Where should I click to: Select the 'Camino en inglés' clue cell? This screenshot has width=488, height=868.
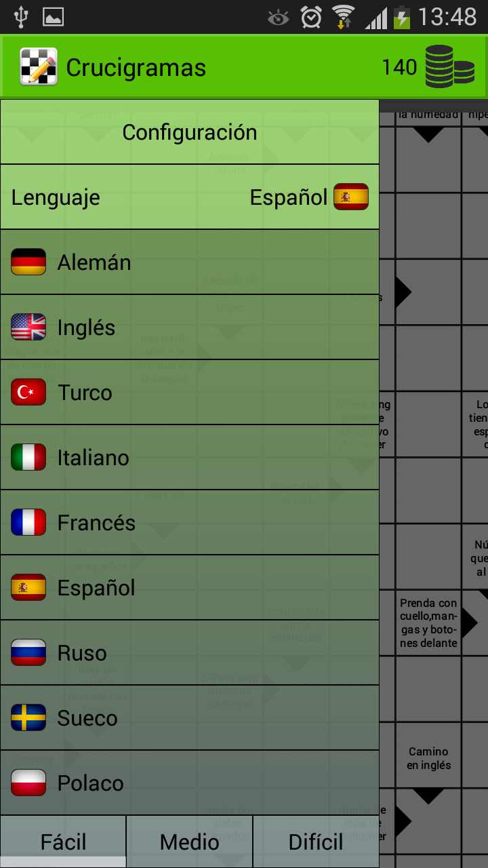(428, 755)
